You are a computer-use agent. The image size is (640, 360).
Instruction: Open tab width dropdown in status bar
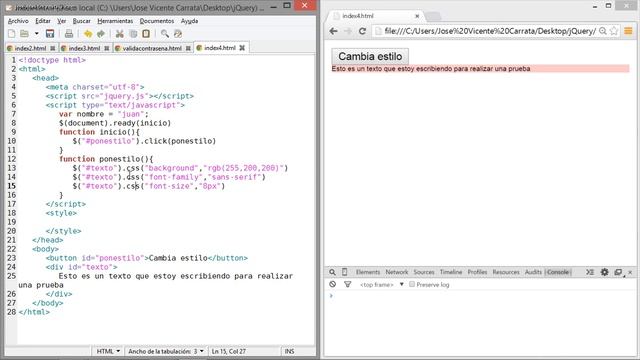(x=166, y=351)
